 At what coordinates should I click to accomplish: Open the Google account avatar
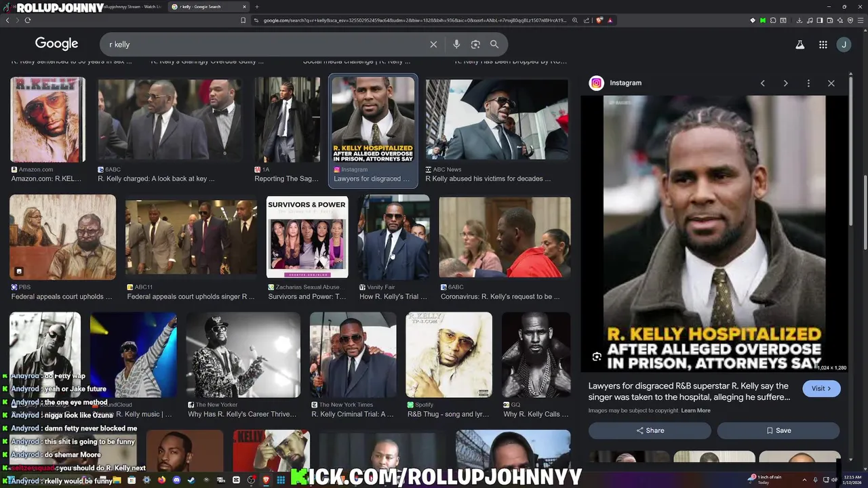[844, 45]
